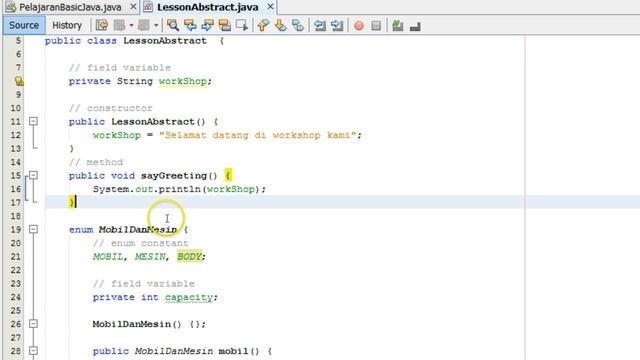Image resolution: width=640 pixels, height=360 pixels.
Task: Close the LessonAbstract.java tab
Action: coord(270,7)
